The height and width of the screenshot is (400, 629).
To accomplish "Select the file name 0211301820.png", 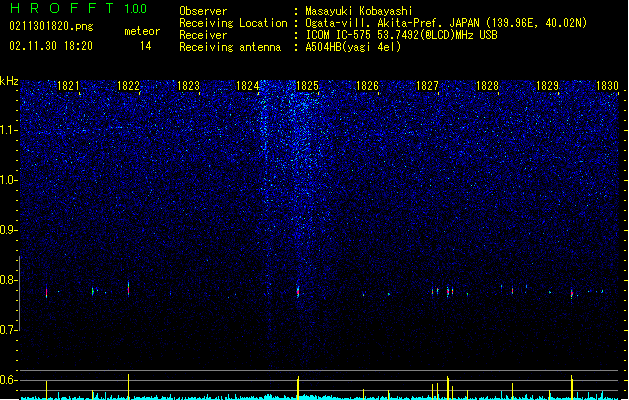I will (51, 27).
